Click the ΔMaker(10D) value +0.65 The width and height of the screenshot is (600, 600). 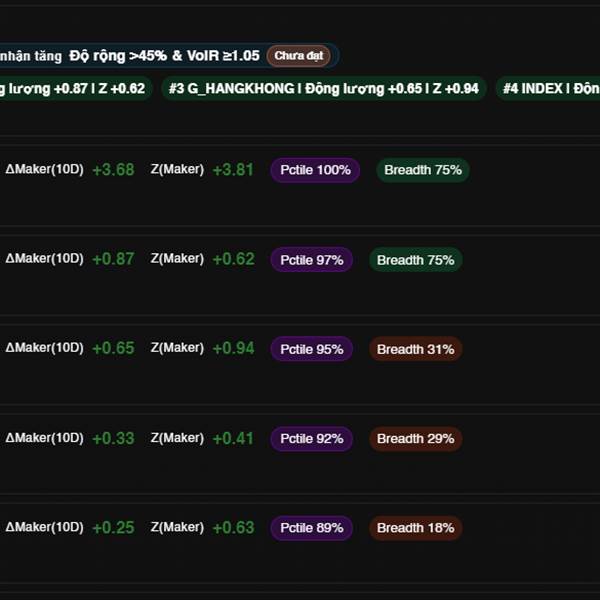click(113, 348)
